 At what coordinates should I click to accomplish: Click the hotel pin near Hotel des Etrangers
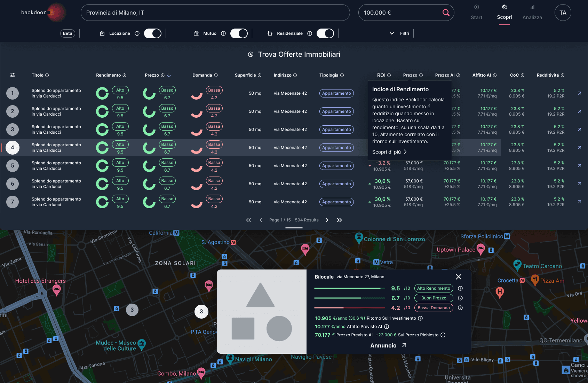[56, 290]
